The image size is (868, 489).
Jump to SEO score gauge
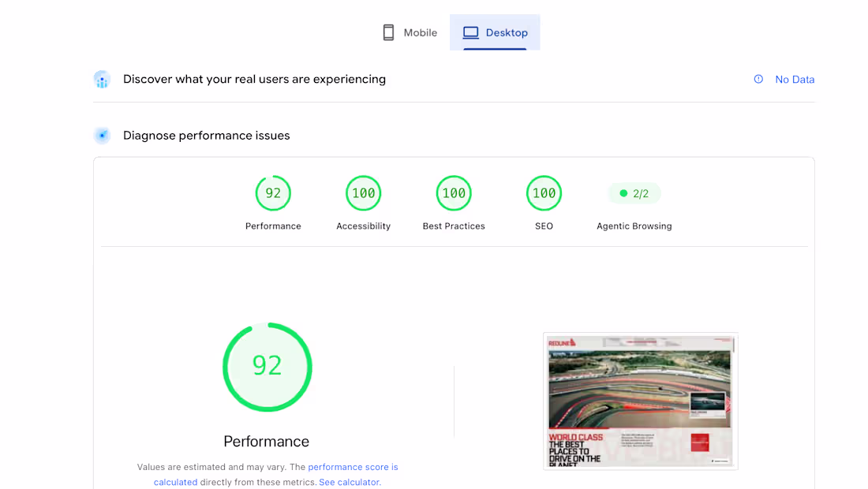click(544, 193)
